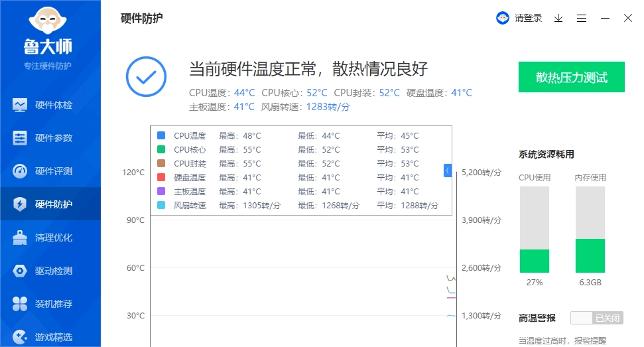Click the 驱动检测 icon in sidebar
644x347 pixels.
(20, 271)
